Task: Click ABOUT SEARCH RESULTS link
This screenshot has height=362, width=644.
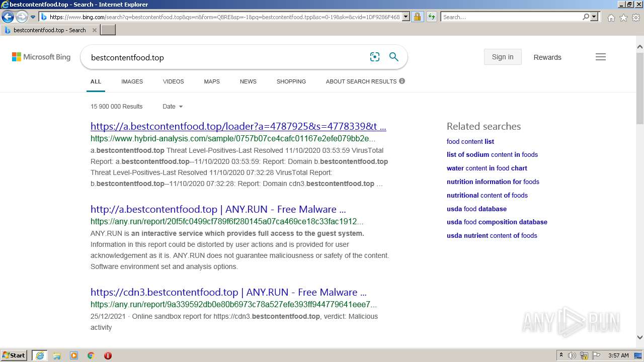Action: pos(361,81)
